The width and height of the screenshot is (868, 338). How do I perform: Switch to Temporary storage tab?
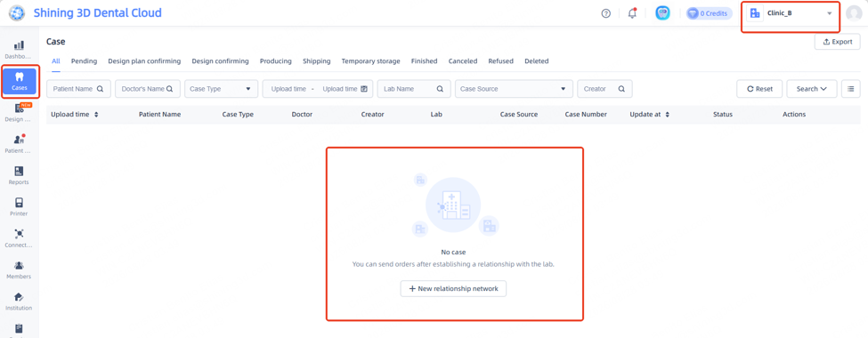click(x=371, y=61)
